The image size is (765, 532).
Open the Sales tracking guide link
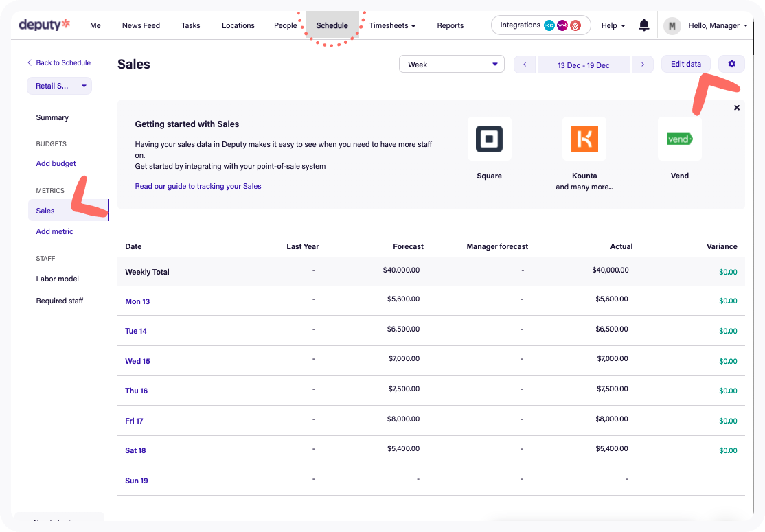point(198,186)
